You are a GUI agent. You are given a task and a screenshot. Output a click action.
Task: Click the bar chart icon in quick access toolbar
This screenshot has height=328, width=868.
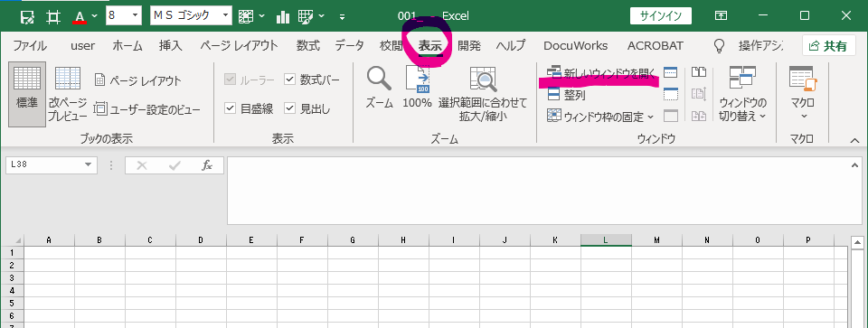coord(283,16)
